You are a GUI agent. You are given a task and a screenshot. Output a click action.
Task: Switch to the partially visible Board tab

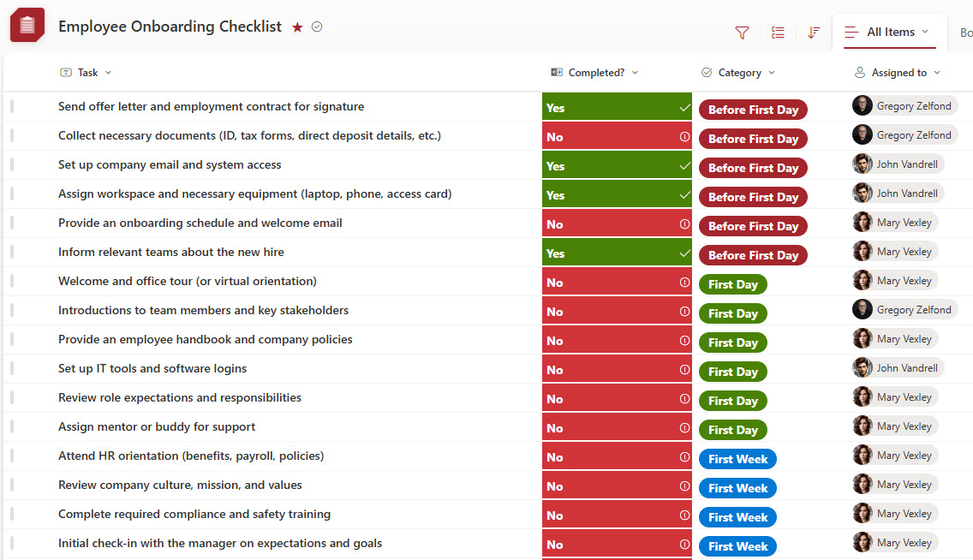pyautogui.click(x=965, y=33)
